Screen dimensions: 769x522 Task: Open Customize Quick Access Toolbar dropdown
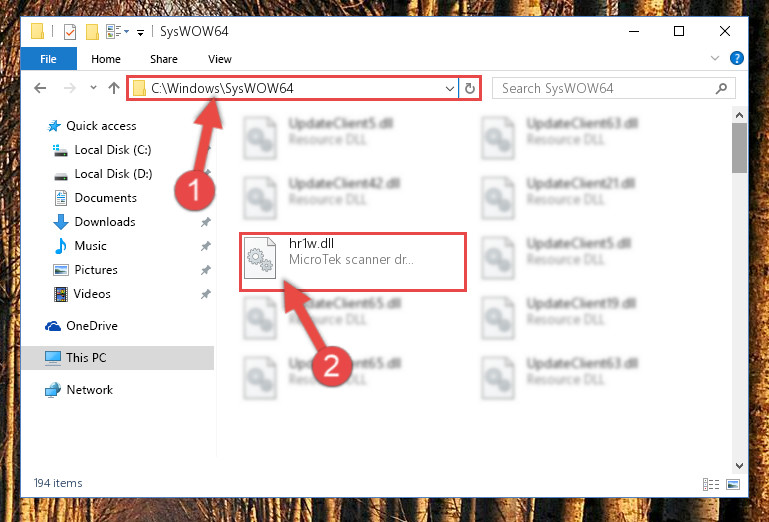(140, 33)
